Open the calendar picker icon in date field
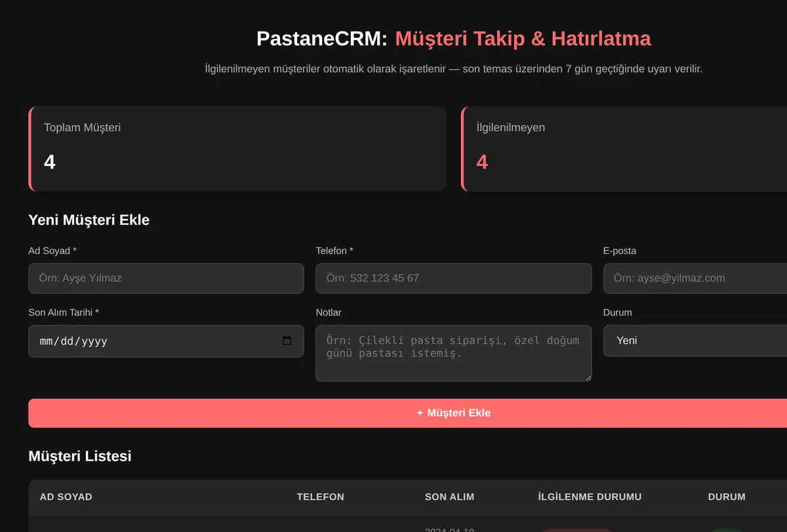The height and width of the screenshot is (532, 787). pyautogui.click(x=287, y=341)
